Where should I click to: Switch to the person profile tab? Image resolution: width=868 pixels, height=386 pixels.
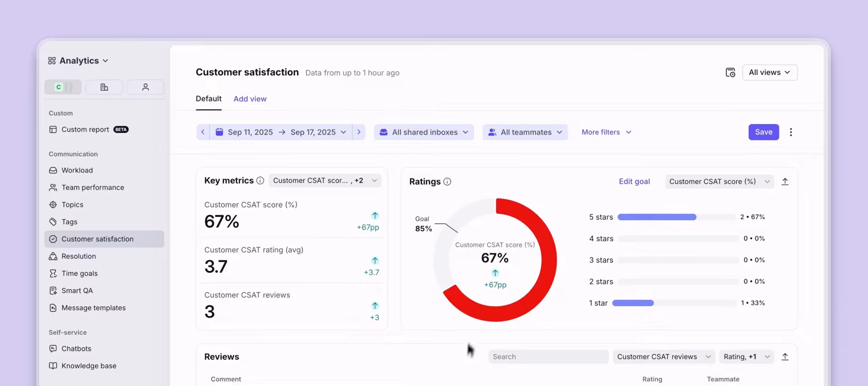click(145, 87)
